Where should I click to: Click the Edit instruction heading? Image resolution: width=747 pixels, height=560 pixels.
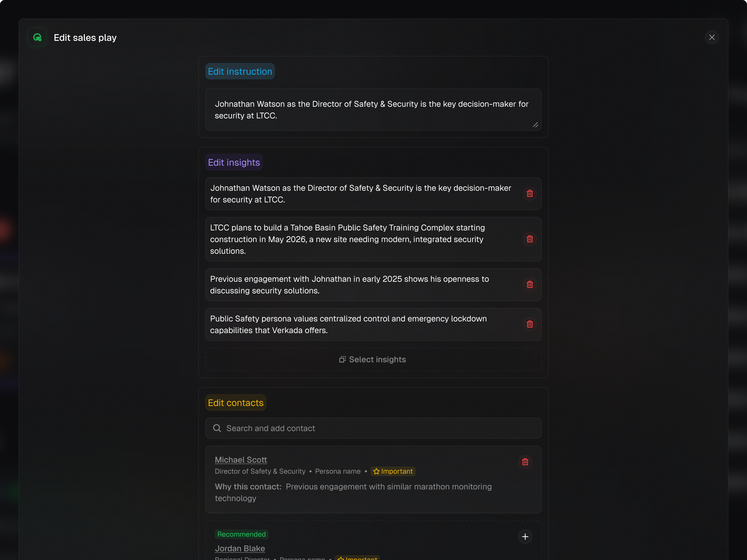point(240,71)
